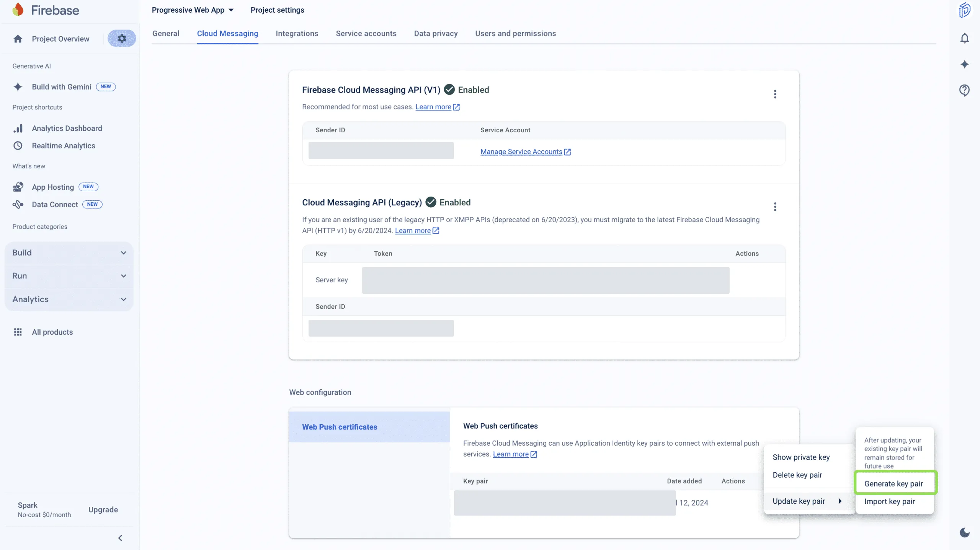Open Manage Service Accounts link
The image size is (980, 550).
[521, 152]
